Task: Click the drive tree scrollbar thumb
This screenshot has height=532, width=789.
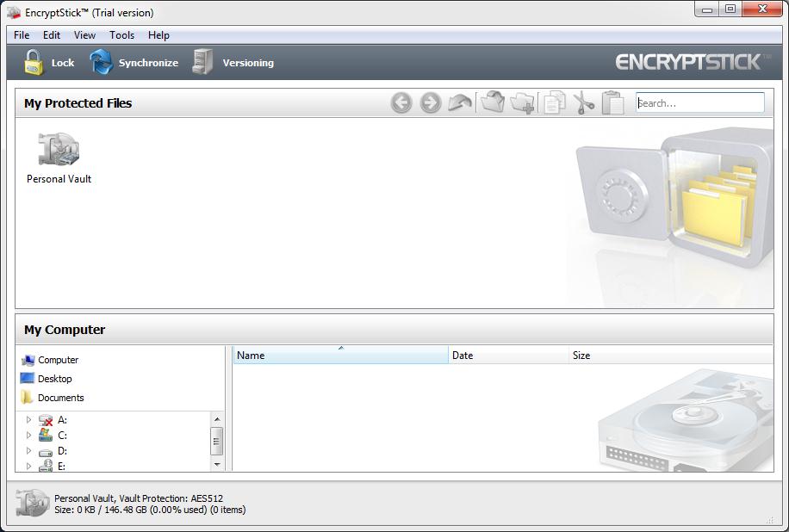Action: coord(217,441)
